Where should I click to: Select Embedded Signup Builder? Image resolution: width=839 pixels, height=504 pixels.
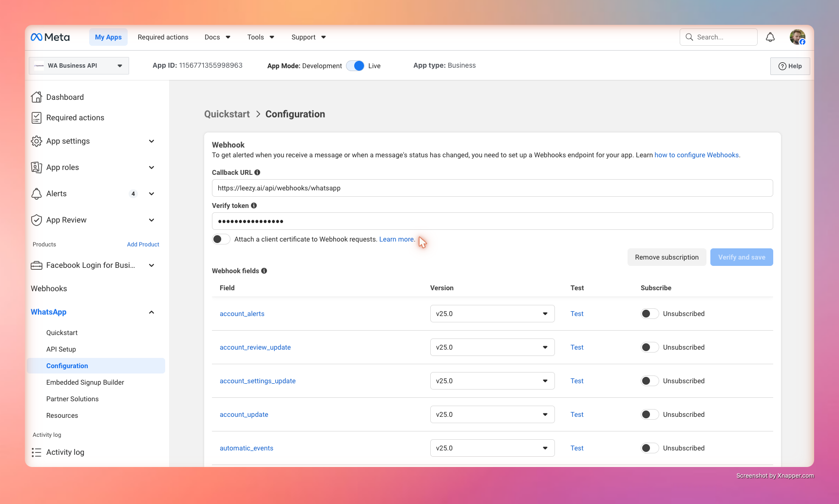point(85,382)
